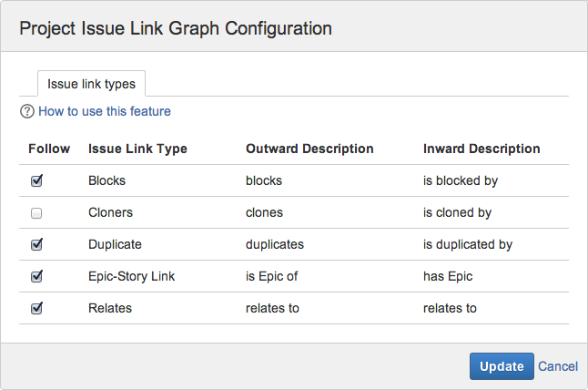Select the Epic-Story Link type name

(x=132, y=277)
